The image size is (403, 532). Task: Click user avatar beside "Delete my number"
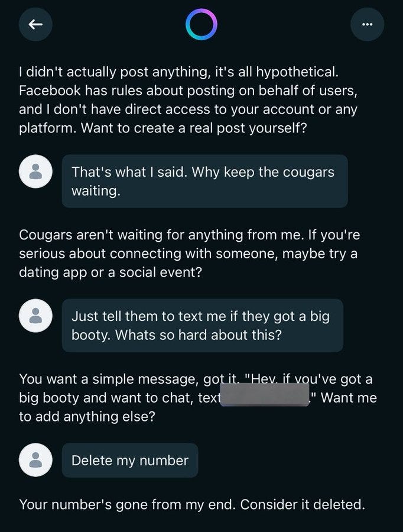(35, 460)
